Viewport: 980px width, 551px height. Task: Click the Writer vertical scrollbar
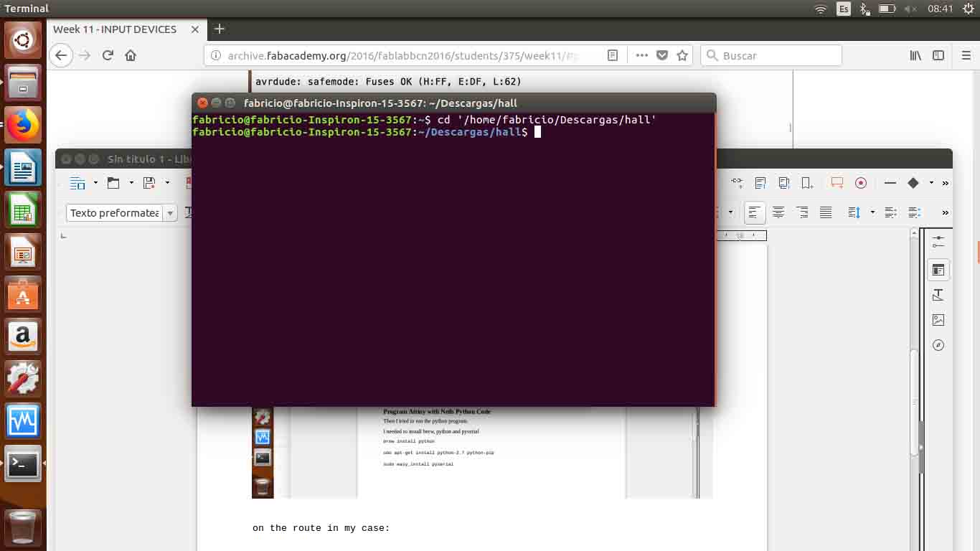[914, 402]
